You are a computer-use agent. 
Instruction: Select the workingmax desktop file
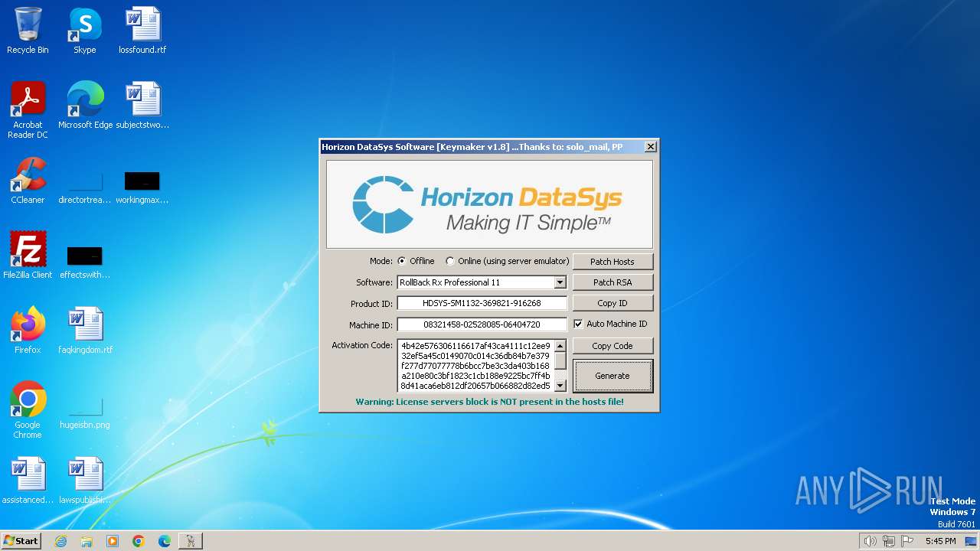(142, 187)
